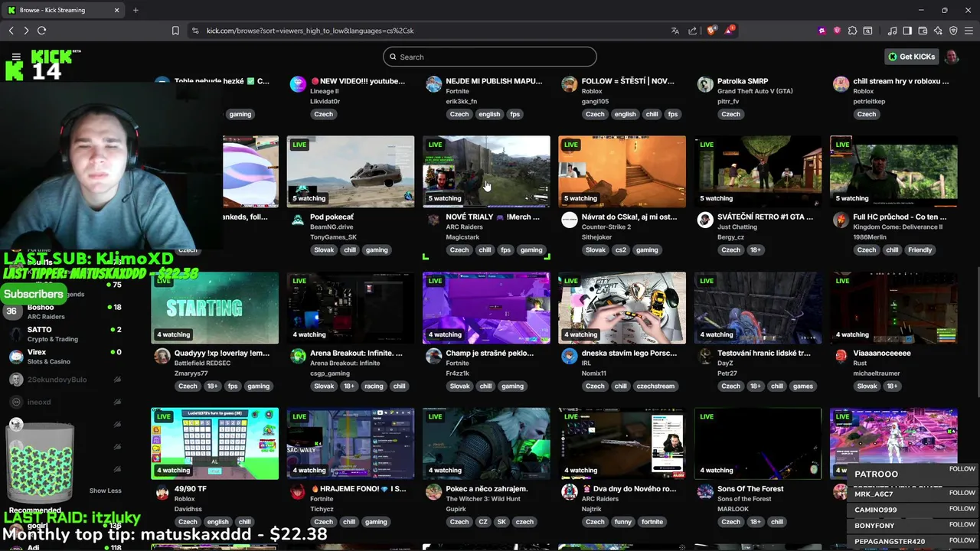Go back with the browser back arrow
980x551 pixels.
click(11, 31)
